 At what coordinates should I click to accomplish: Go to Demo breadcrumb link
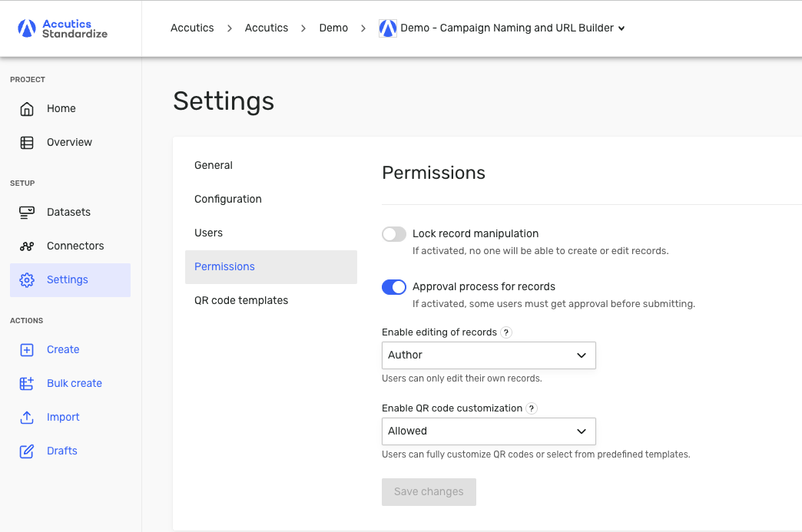click(x=333, y=28)
